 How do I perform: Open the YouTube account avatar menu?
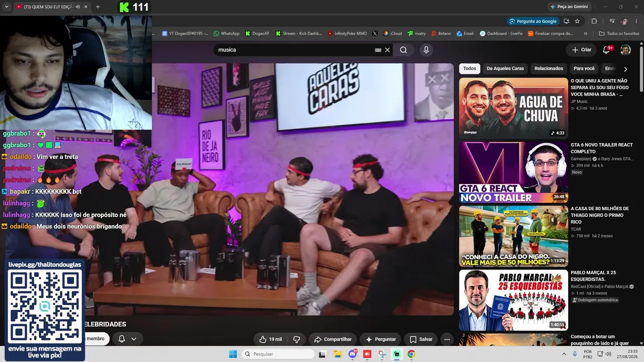(x=625, y=50)
